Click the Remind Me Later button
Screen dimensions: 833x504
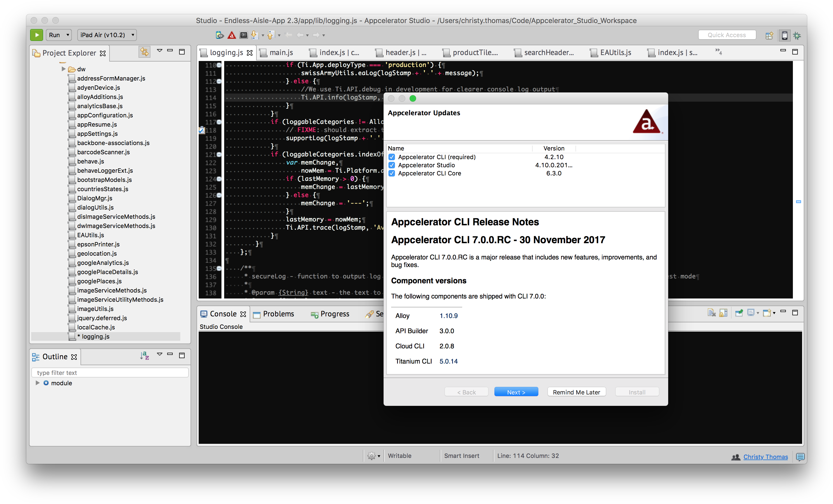pyautogui.click(x=576, y=392)
